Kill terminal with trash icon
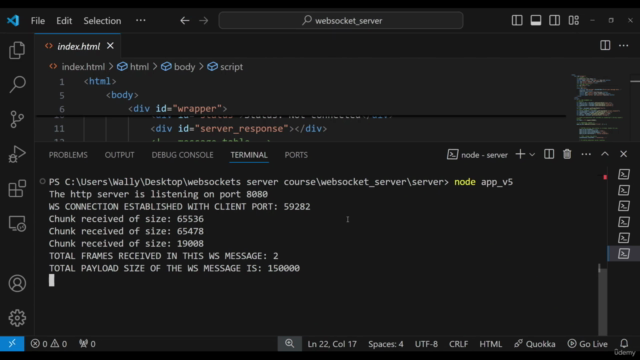The width and height of the screenshot is (640, 360). pyautogui.click(x=567, y=154)
